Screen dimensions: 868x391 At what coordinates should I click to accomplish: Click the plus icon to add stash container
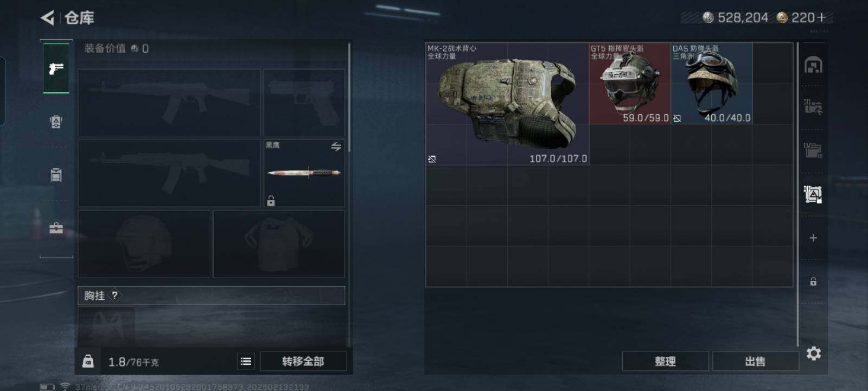point(813,238)
